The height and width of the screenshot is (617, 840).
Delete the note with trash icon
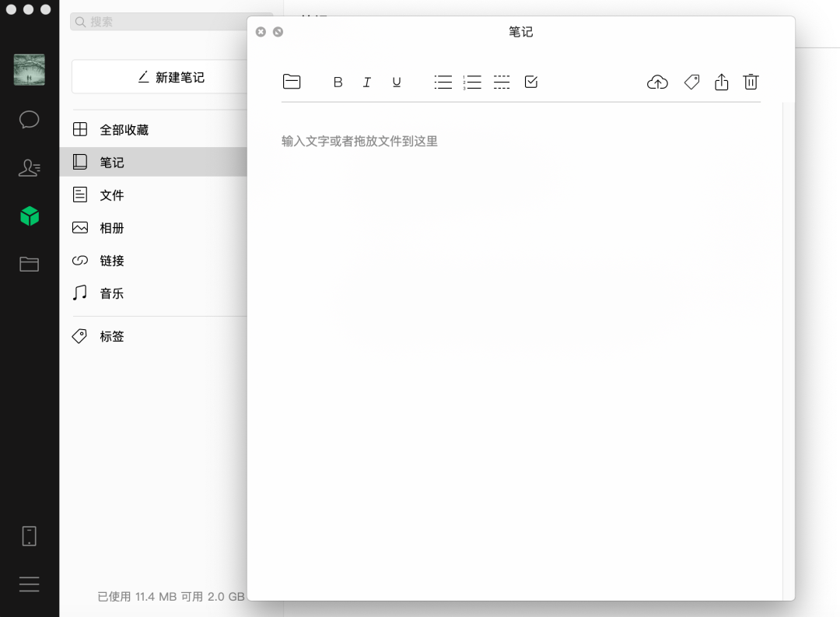(751, 82)
